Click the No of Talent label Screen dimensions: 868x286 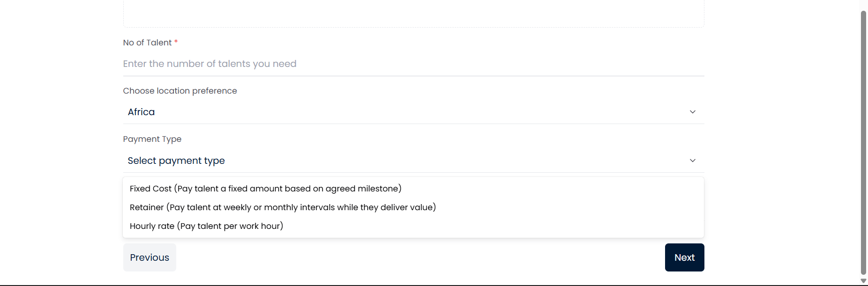coord(147,43)
